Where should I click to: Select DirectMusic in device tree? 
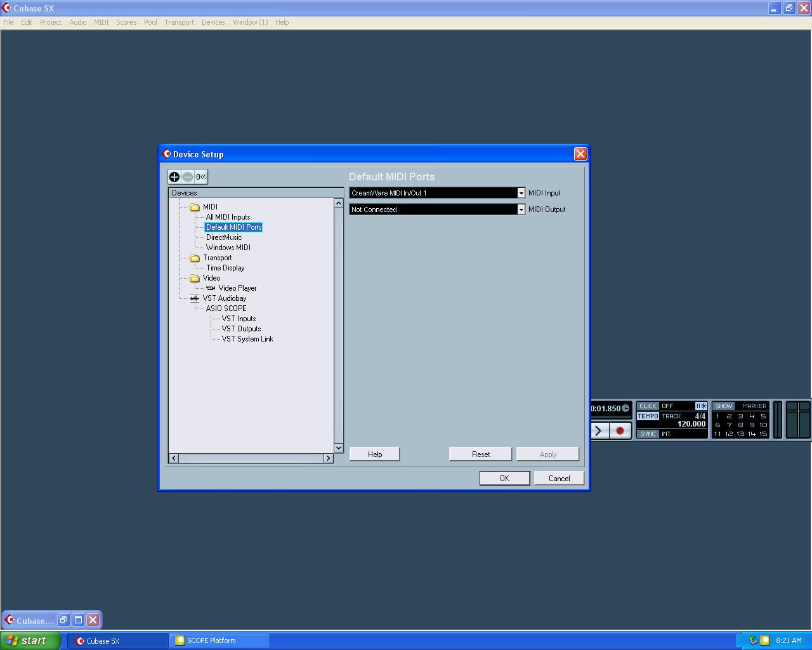tap(224, 237)
